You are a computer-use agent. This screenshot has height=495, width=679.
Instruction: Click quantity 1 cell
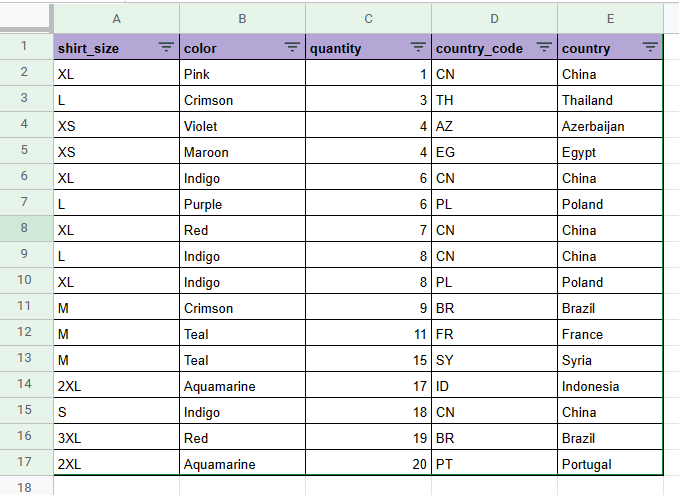pos(369,73)
